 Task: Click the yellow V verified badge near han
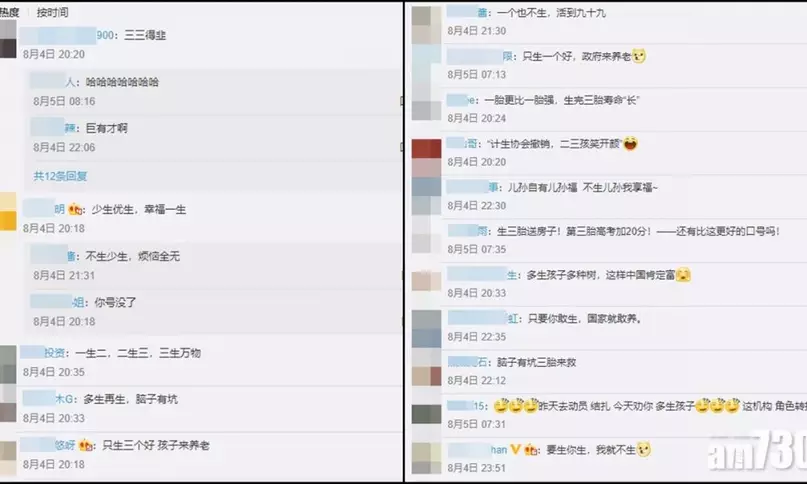pyautogui.click(x=516, y=450)
